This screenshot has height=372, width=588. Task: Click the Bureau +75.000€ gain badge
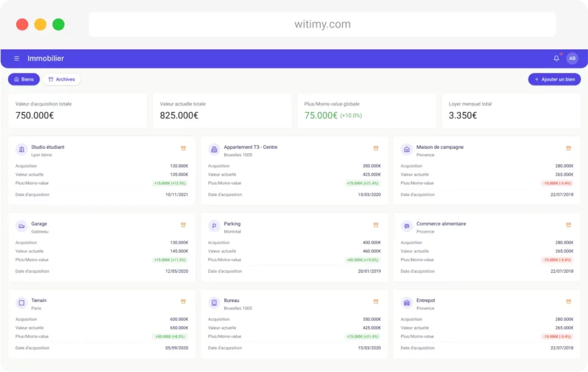tap(362, 337)
